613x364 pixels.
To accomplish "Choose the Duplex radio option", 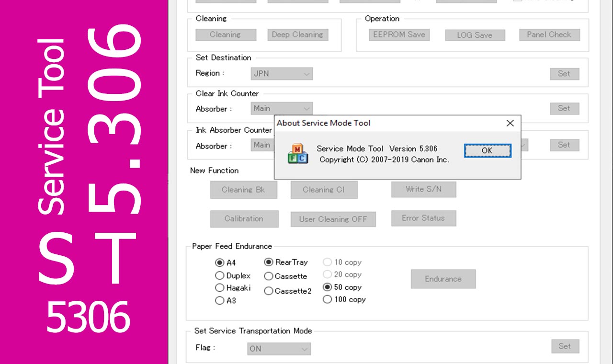I will [x=220, y=276].
